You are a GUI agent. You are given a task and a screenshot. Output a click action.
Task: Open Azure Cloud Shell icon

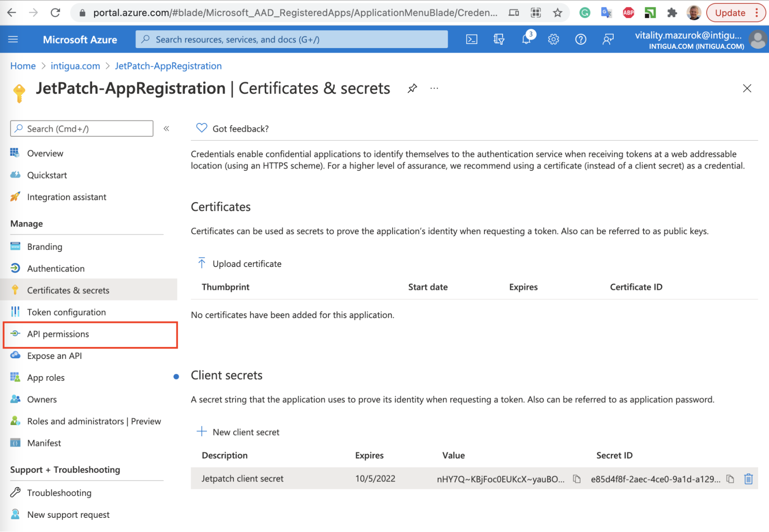tap(472, 39)
